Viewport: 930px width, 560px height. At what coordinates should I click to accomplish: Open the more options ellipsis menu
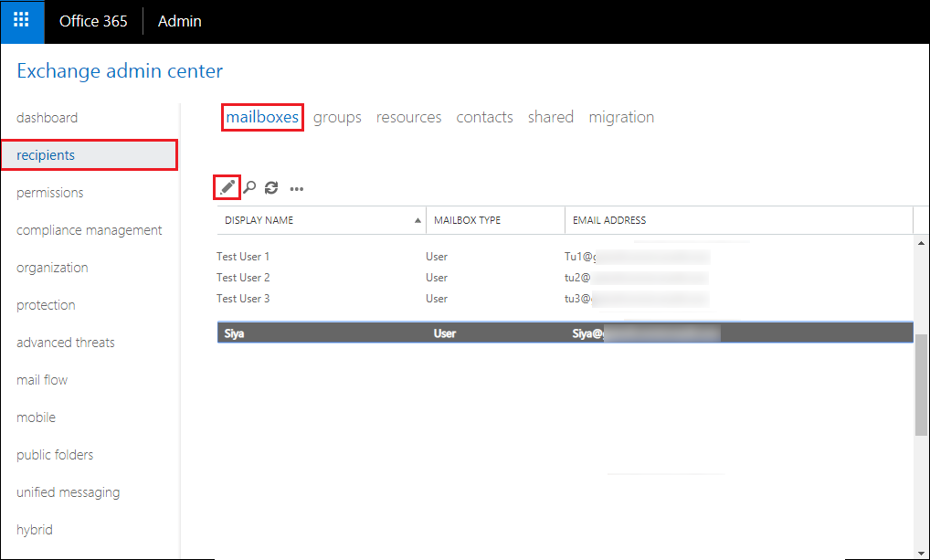click(x=297, y=188)
